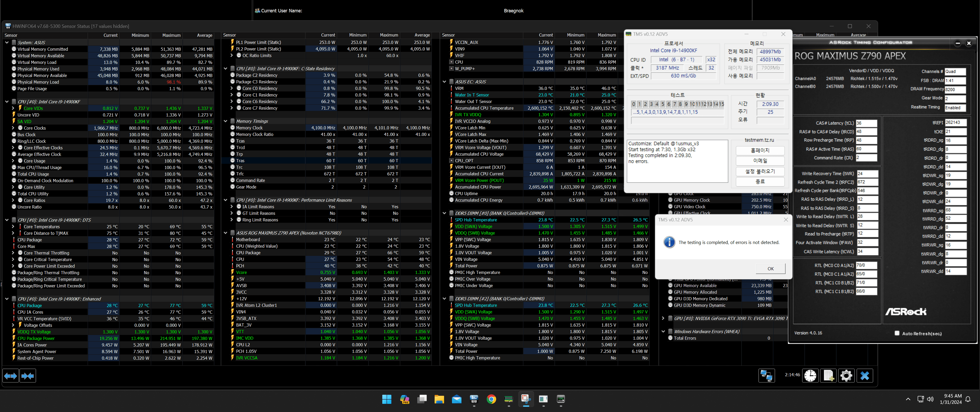Click the log file with plus icon

click(x=828, y=375)
